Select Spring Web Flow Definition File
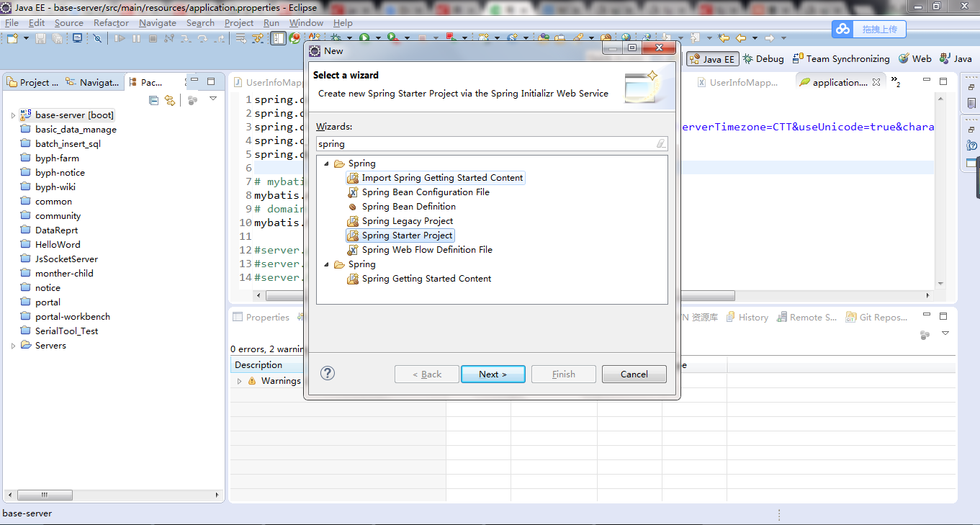 click(x=420, y=250)
